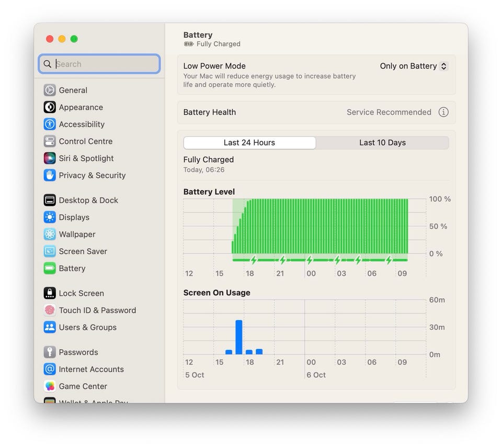Click the tallest blue Screen On Usage bar
This screenshot has height=448, width=502.
tap(239, 337)
